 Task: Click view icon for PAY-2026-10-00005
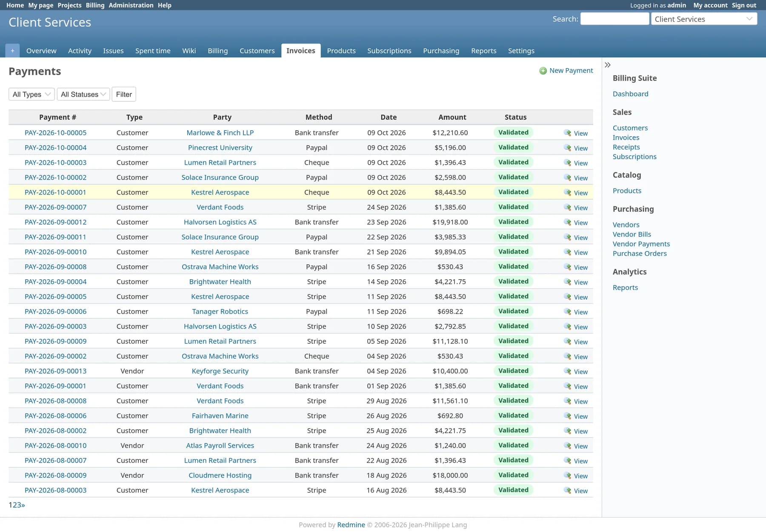(567, 133)
